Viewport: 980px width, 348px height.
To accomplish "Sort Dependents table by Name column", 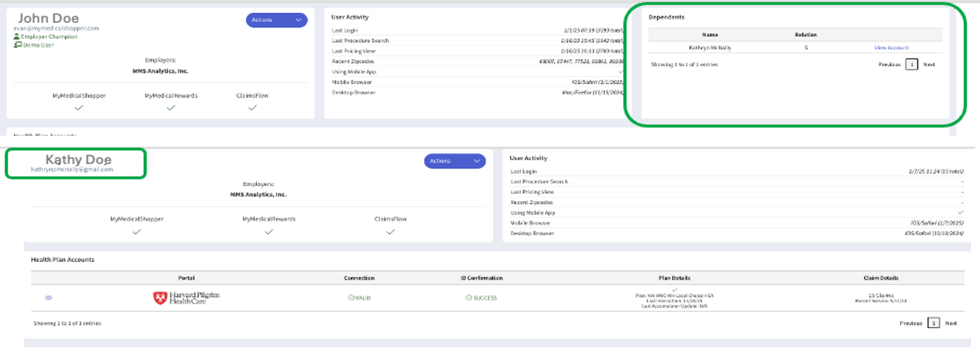I will (x=710, y=35).
